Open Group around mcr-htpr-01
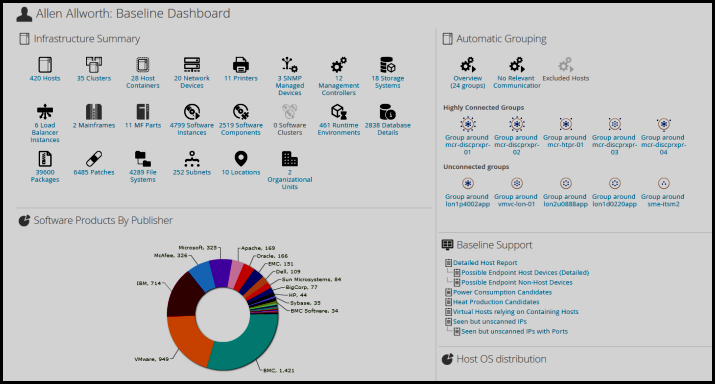 pos(565,124)
